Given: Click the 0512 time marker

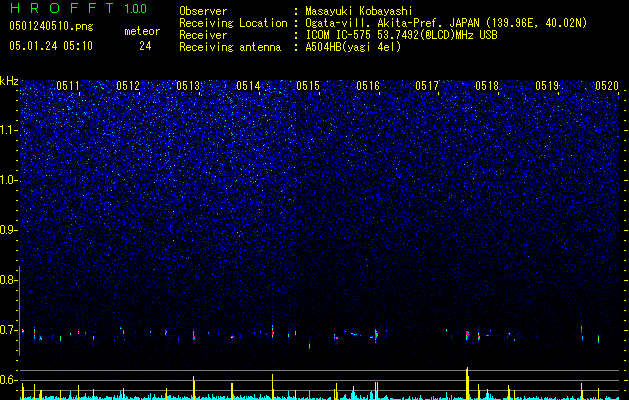Looking at the screenshot, I should click(x=128, y=86).
